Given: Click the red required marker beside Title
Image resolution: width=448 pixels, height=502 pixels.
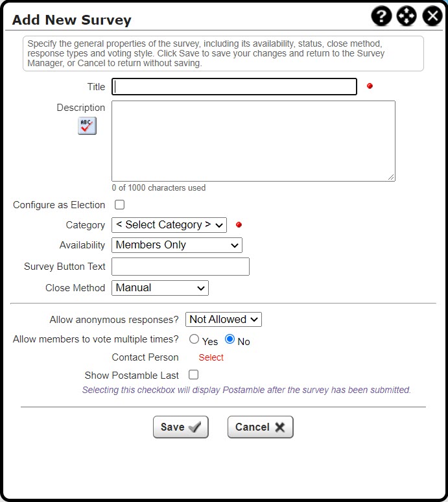Looking at the screenshot, I should point(370,86).
